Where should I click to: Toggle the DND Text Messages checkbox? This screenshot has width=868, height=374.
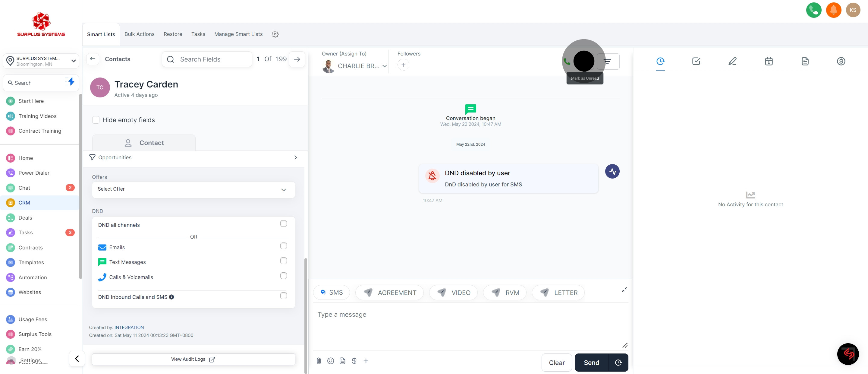tap(283, 261)
